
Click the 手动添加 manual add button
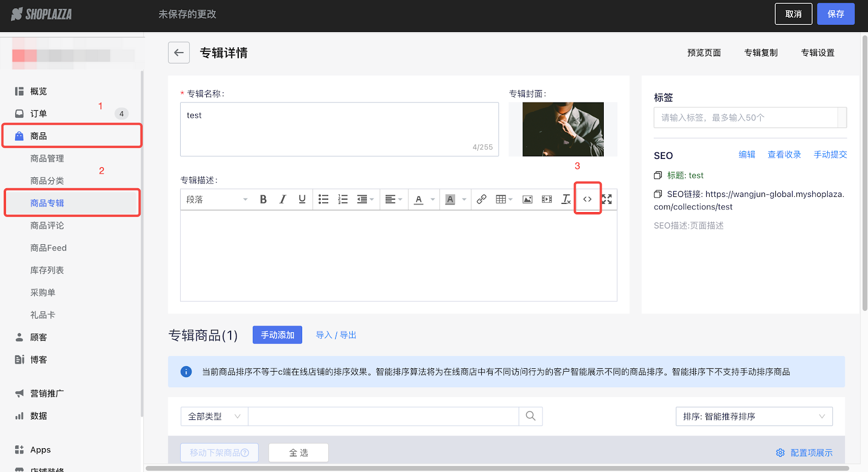277,335
